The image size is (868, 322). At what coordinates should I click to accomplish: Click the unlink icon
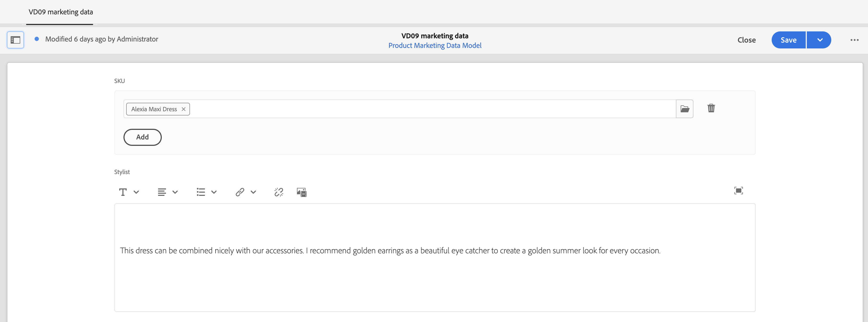coord(279,192)
